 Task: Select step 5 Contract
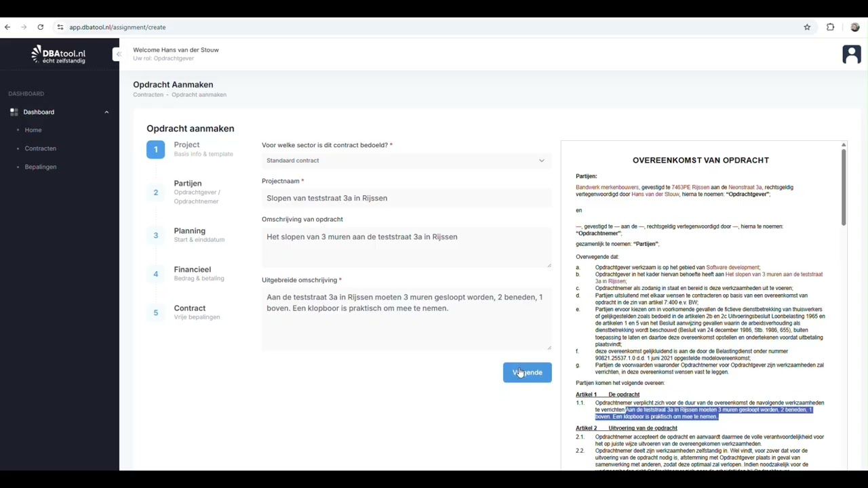[x=184, y=312]
